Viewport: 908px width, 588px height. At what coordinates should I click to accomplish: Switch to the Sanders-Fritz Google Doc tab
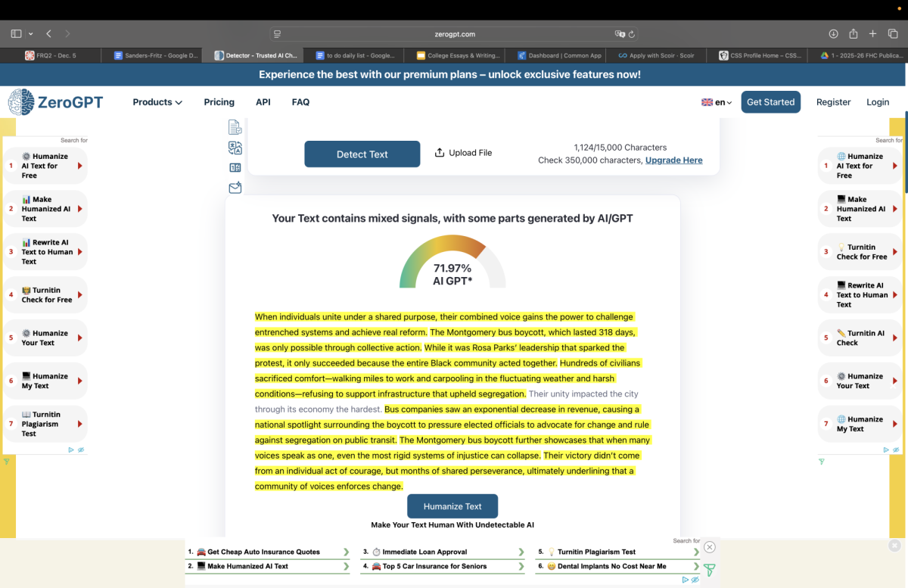pos(151,55)
